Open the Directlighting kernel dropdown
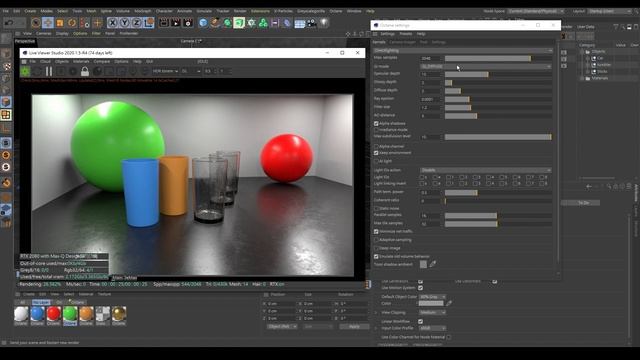 pyautogui.click(x=463, y=51)
